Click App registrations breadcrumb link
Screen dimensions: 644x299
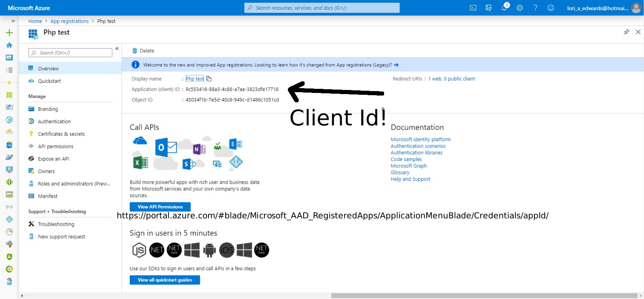69,21
